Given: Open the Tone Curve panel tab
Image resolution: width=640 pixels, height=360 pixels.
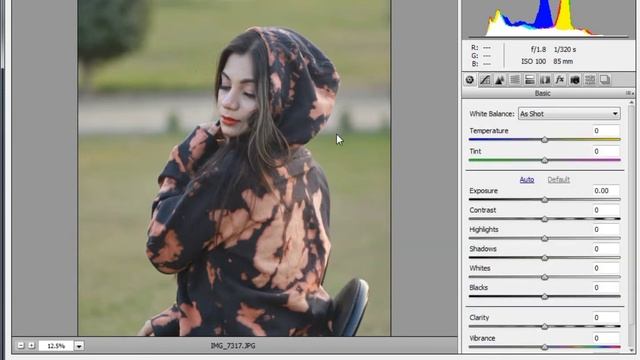Looking at the screenshot, I should pos(485,80).
